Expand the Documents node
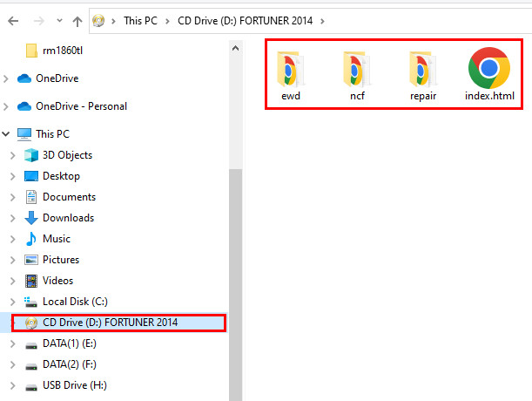 13,197
